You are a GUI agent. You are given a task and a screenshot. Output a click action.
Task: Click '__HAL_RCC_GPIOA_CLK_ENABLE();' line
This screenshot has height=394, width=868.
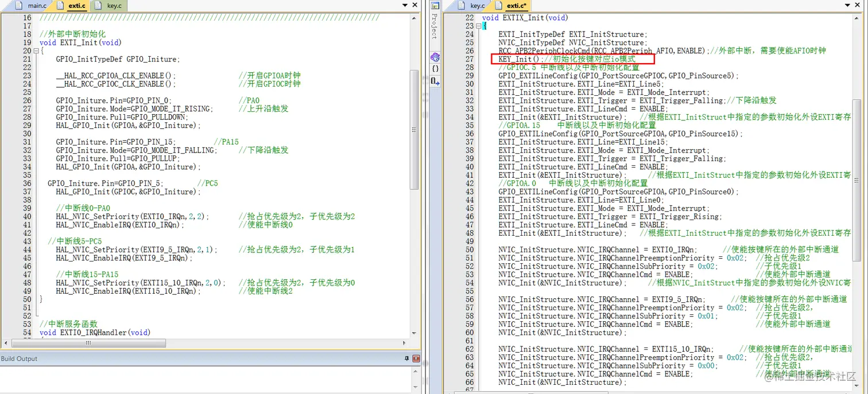[116, 76]
